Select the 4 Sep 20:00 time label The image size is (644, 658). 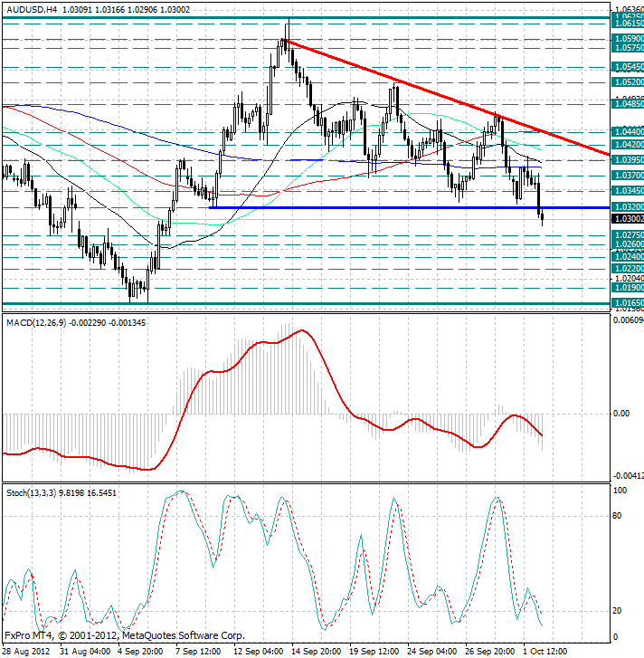[140, 652]
